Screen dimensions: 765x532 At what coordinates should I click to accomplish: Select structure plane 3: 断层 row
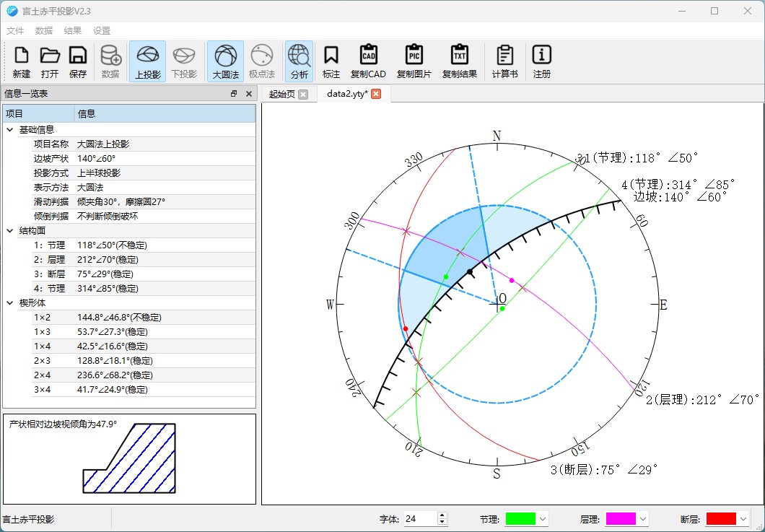click(x=144, y=274)
